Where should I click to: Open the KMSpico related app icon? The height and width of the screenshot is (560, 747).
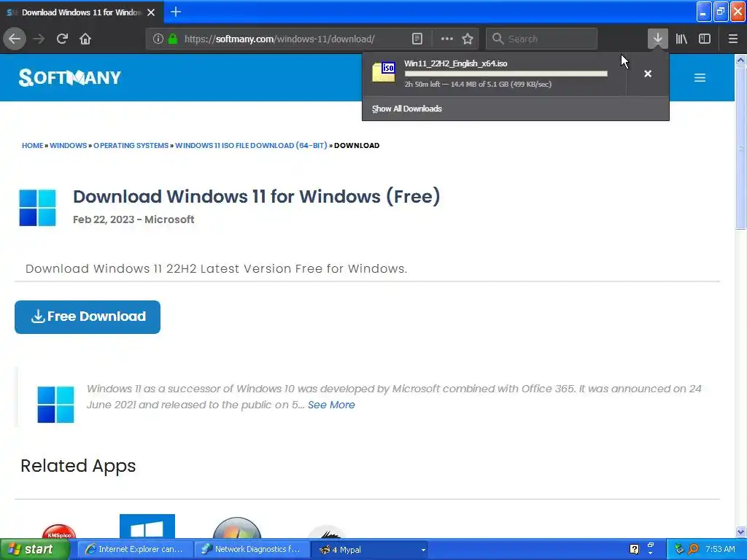59,532
